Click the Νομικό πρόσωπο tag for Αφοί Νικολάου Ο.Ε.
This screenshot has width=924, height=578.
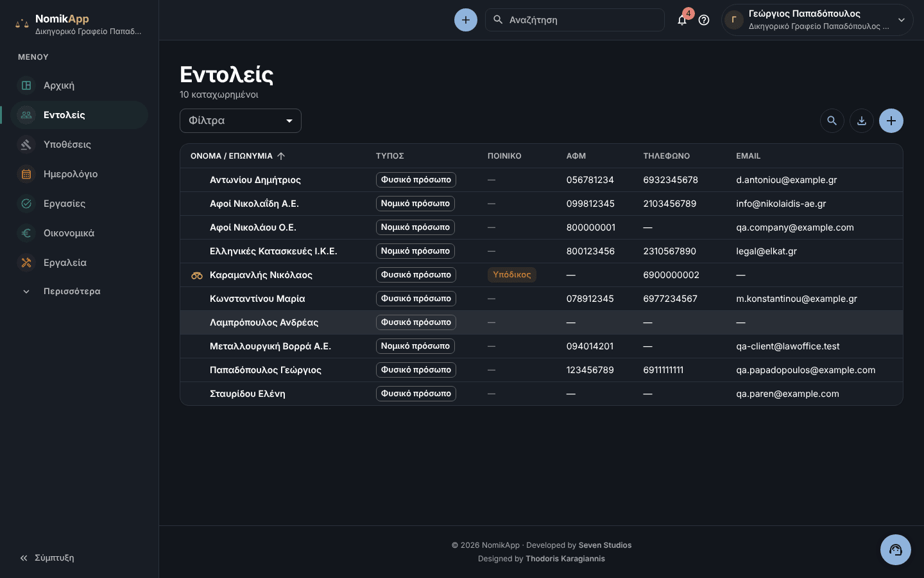415,227
